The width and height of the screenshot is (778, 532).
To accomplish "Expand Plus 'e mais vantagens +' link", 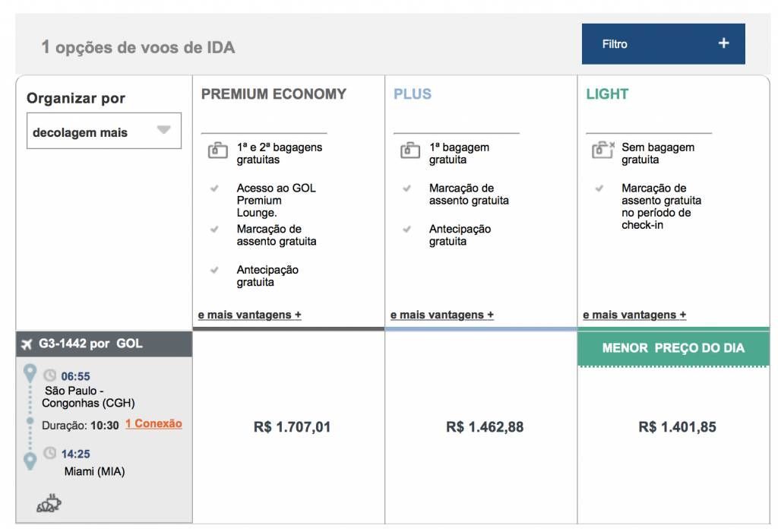I will click(441, 315).
